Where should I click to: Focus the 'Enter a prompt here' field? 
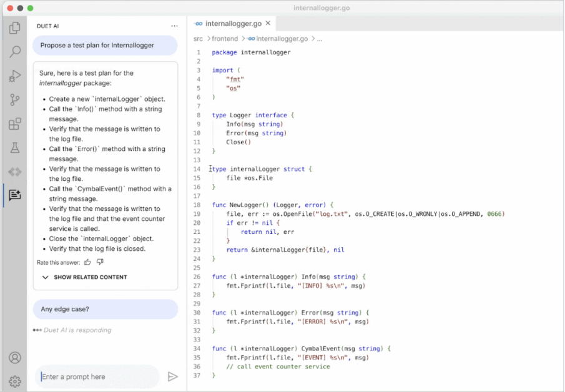pos(97,376)
